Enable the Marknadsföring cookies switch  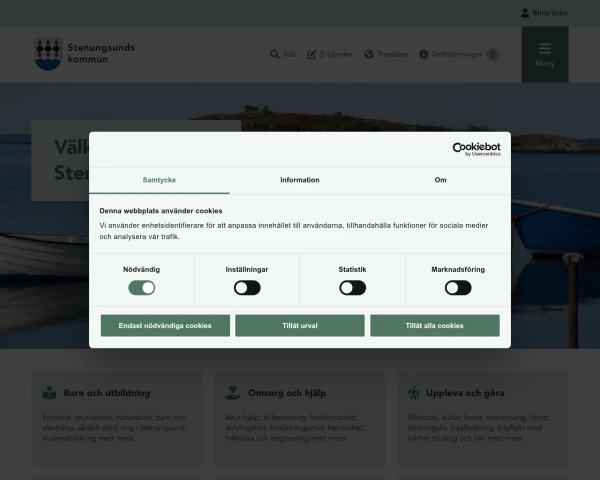[458, 288]
